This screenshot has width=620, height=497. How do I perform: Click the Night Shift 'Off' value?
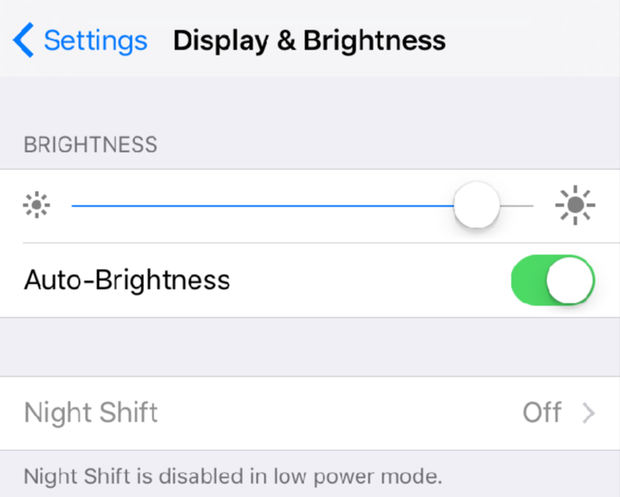pyautogui.click(x=542, y=412)
